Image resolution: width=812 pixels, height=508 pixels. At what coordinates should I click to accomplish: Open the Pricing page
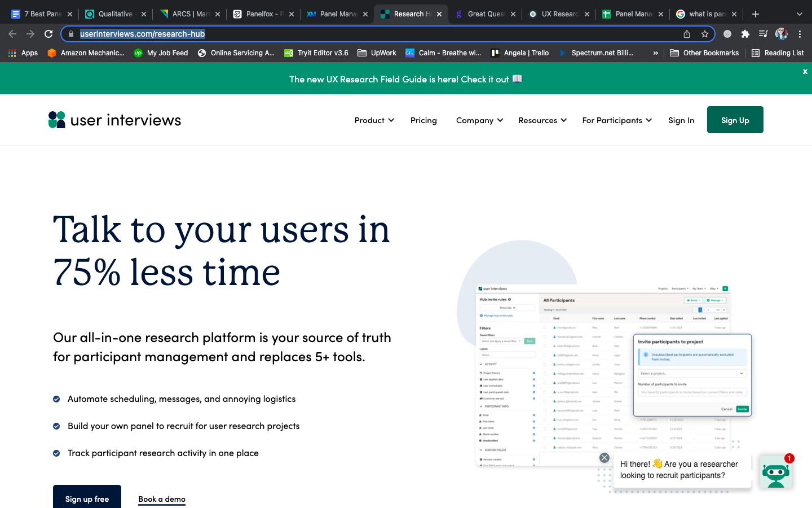tap(423, 120)
